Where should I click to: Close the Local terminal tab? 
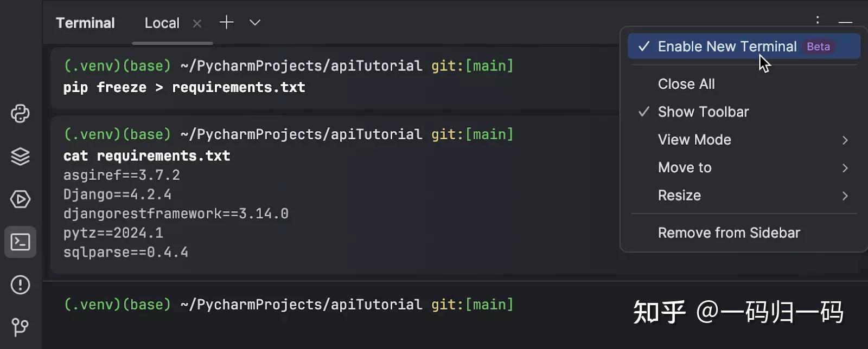click(x=197, y=23)
